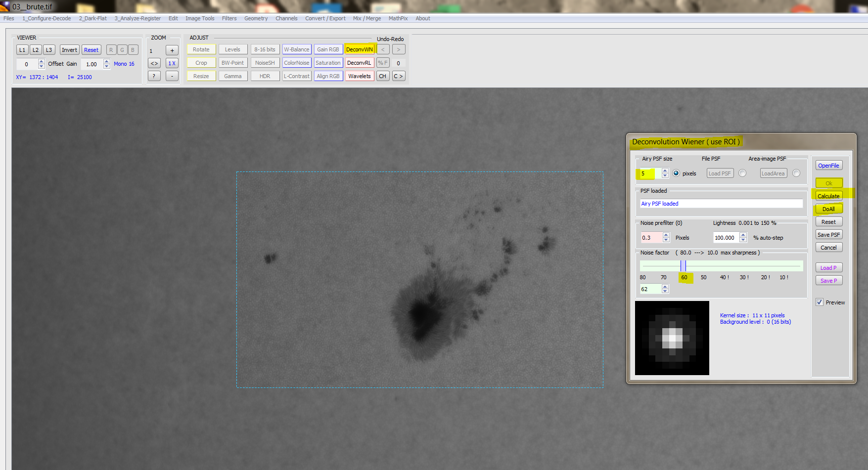
Task: Click the %F button
Action: [x=383, y=63]
